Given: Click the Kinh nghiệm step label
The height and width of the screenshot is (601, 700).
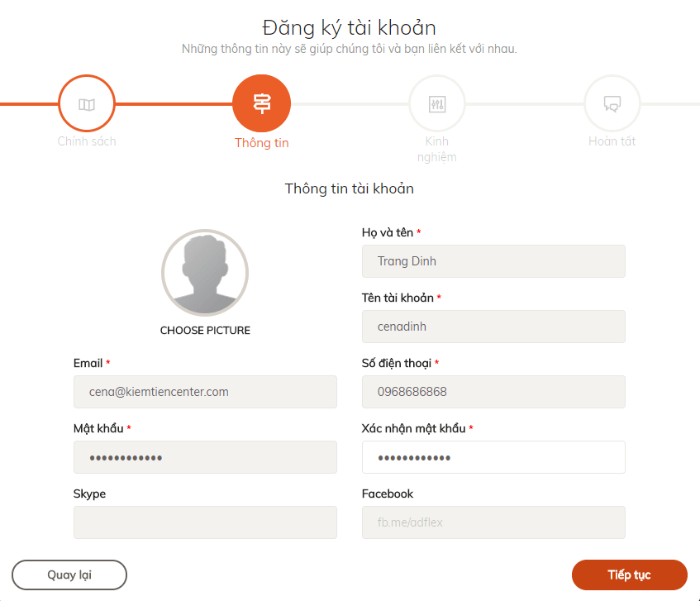Looking at the screenshot, I should pos(437,149).
